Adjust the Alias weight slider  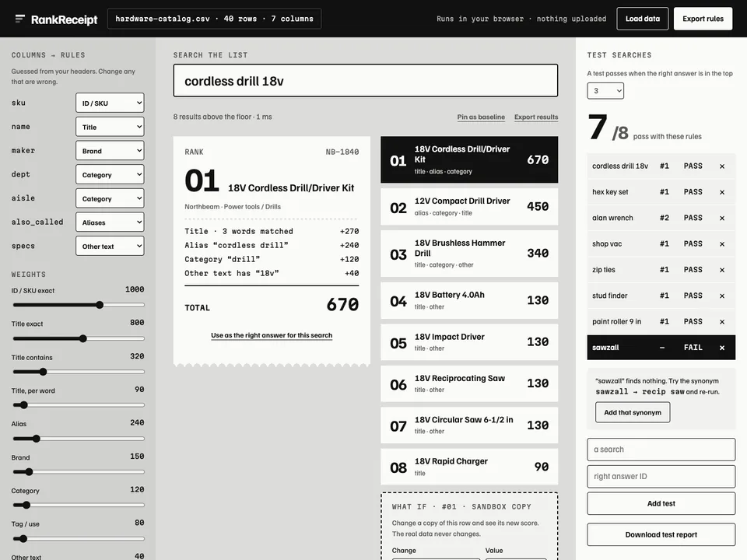point(79,439)
